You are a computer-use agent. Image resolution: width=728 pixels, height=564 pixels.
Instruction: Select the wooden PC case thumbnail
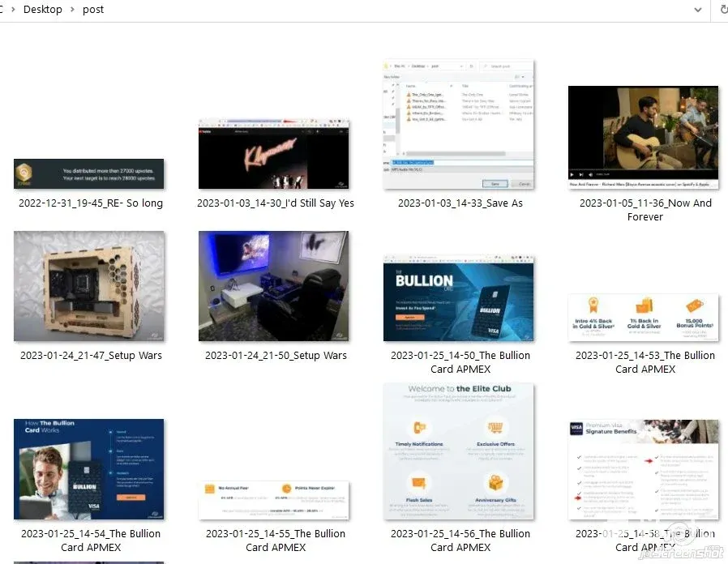[x=88, y=286]
